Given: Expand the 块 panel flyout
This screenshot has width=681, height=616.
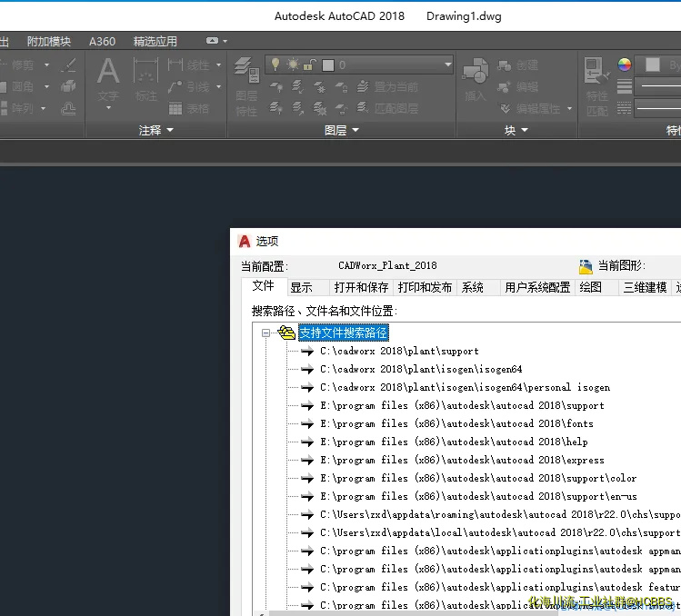Looking at the screenshot, I should pos(525,130).
